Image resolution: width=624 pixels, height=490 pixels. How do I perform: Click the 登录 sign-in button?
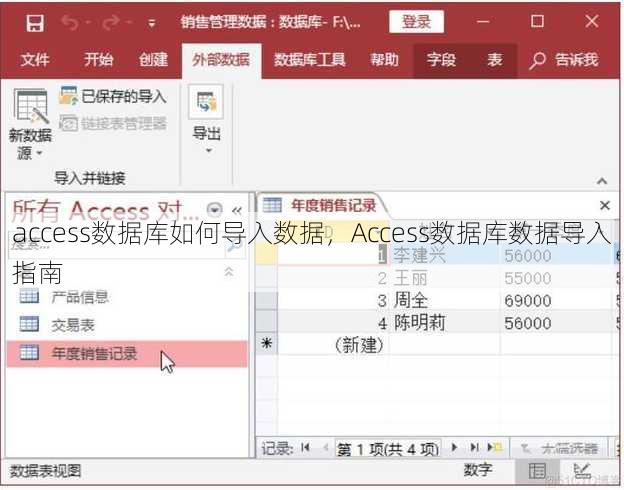tap(416, 21)
